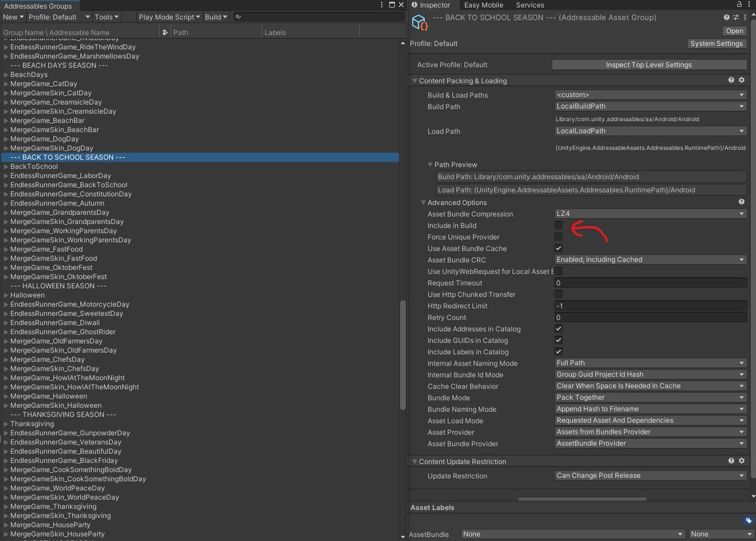The width and height of the screenshot is (756, 541).
Task: Open help for the asset group header
Action: tap(726, 18)
